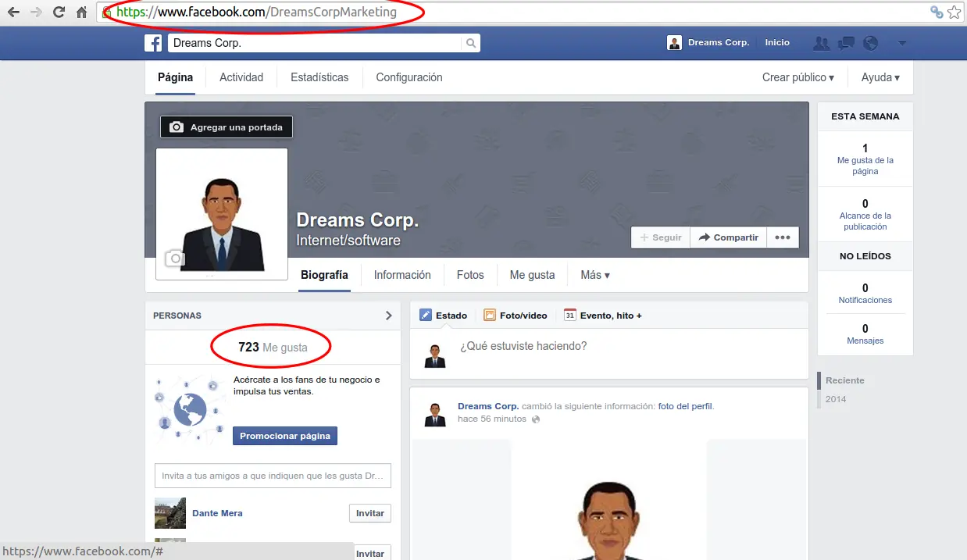Click Dreams Corp. profile in top bar
967x560 pixels.
coord(708,43)
